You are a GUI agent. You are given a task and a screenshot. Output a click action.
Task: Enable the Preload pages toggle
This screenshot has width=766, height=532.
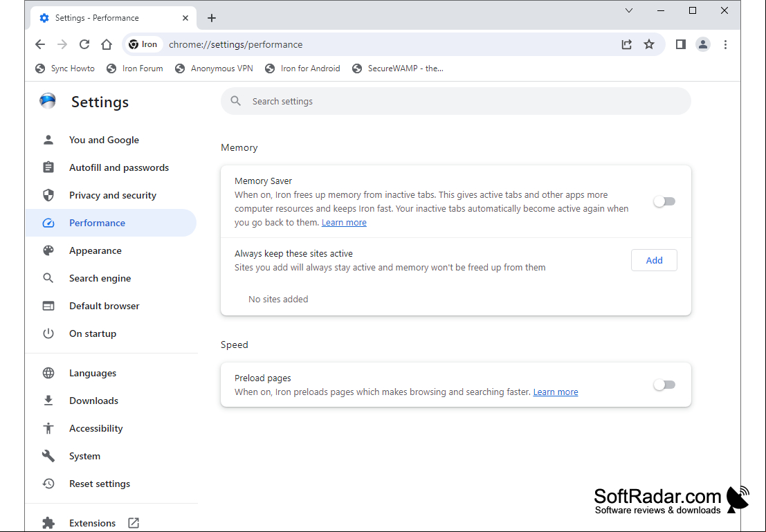664,385
